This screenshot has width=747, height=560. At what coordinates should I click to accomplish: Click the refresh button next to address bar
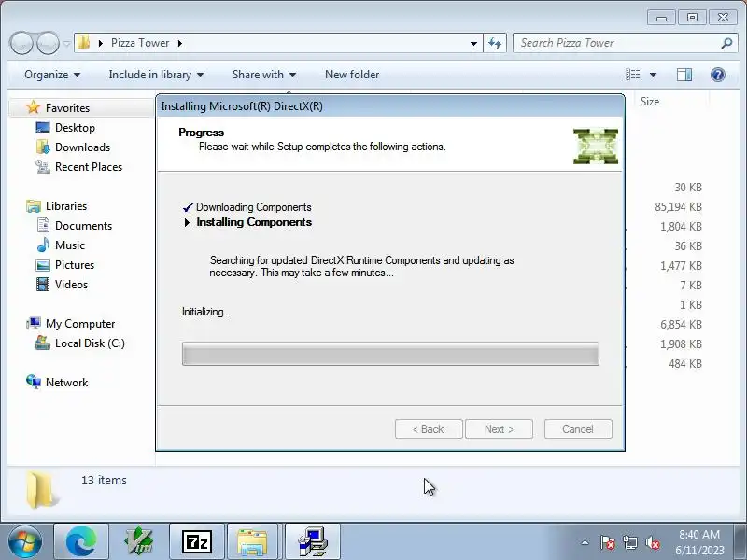coord(495,43)
